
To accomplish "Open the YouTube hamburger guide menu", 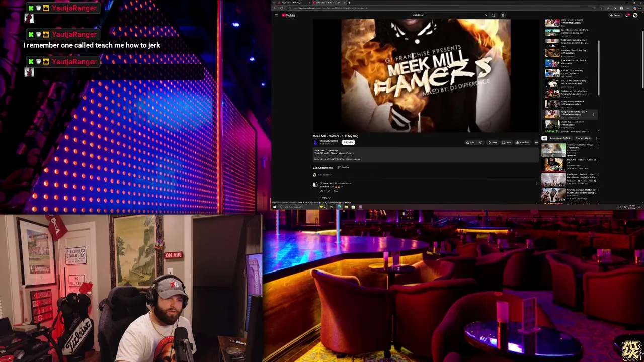I will point(276,15).
